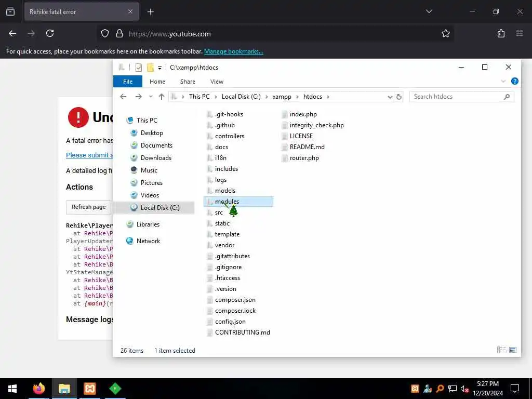Open XAMPP control panel from taskbar

tap(89, 389)
